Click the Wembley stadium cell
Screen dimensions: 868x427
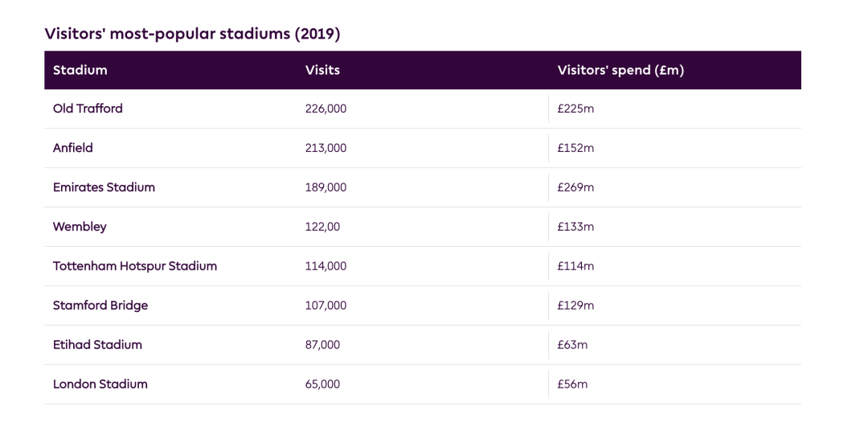[x=80, y=227]
